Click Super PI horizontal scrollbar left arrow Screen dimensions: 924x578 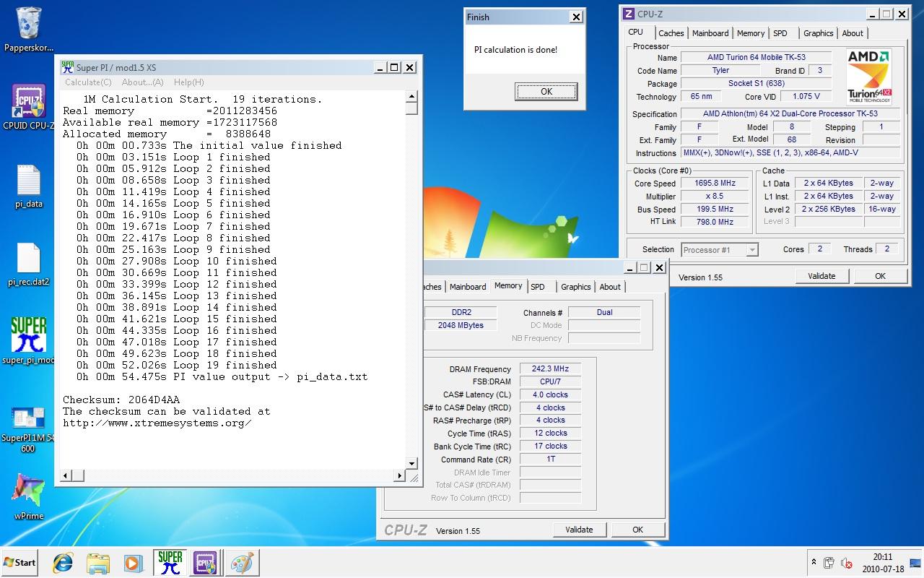tap(65, 475)
